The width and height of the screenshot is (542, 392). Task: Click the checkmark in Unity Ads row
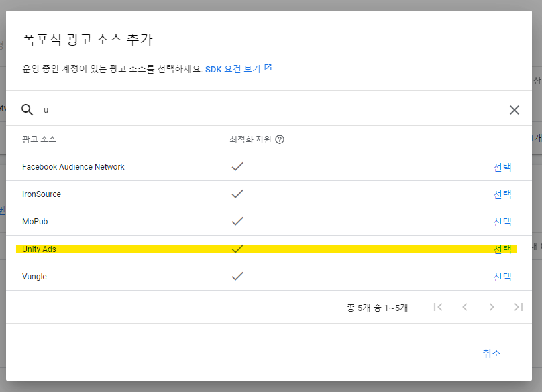point(237,249)
